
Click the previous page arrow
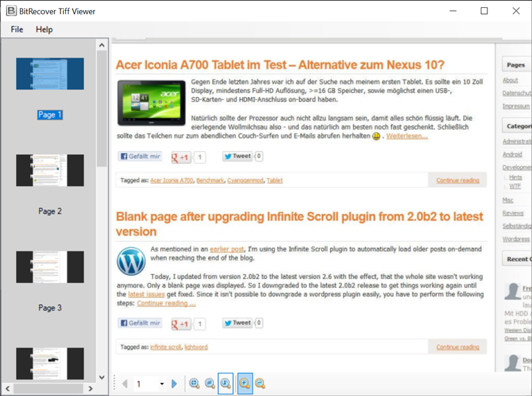[x=125, y=383]
